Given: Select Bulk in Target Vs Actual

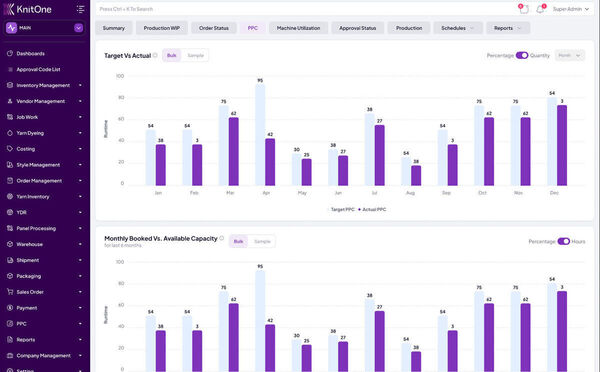Looking at the screenshot, I should tap(171, 55).
